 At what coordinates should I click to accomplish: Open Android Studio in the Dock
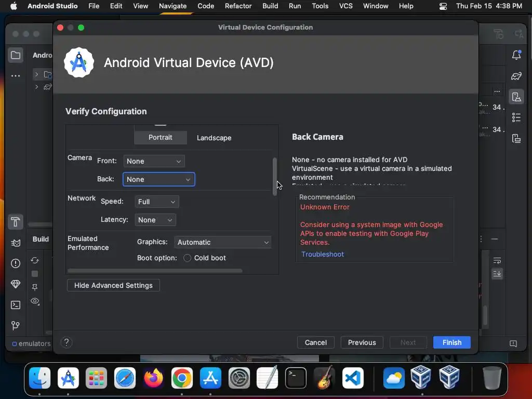(68, 378)
